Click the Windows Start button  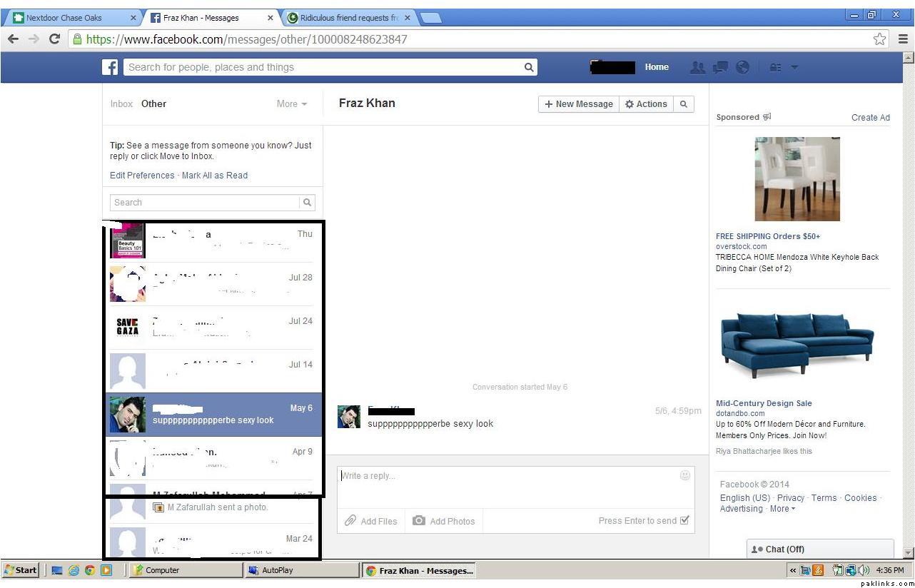click(21, 570)
